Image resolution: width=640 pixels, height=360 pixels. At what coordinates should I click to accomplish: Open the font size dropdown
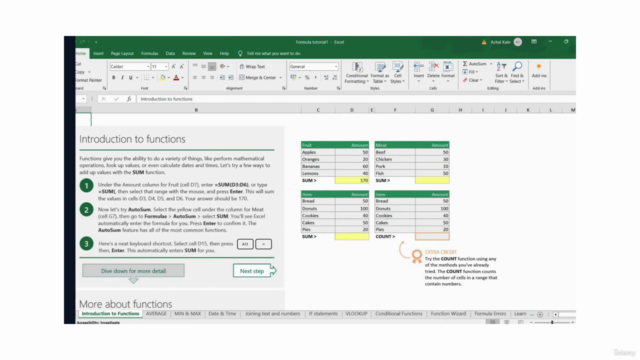[x=166, y=66]
